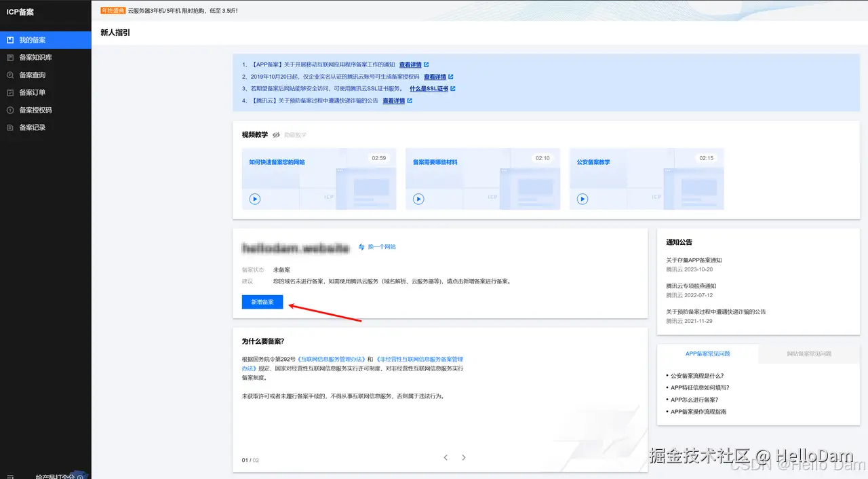Click the previous-page arrow of the carousel
The height and width of the screenshot is (479, 868).
[x=446, y=457]
